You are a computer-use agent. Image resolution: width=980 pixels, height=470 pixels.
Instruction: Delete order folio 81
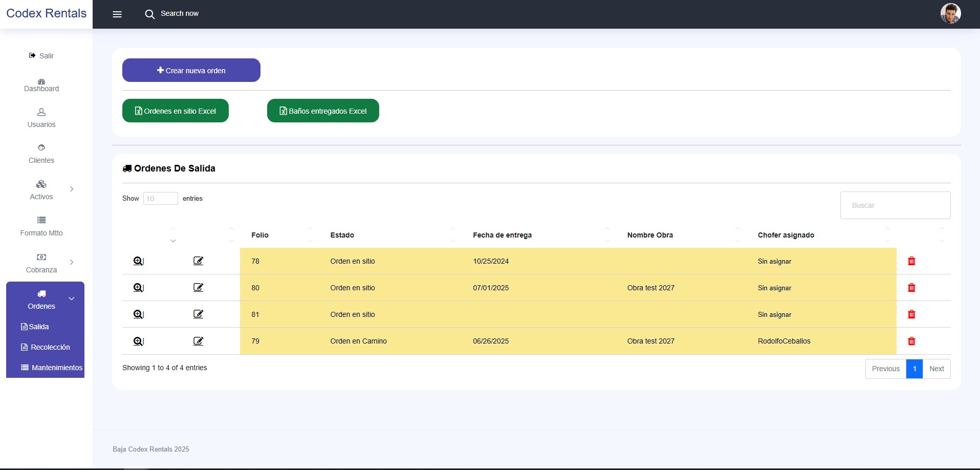911,314
